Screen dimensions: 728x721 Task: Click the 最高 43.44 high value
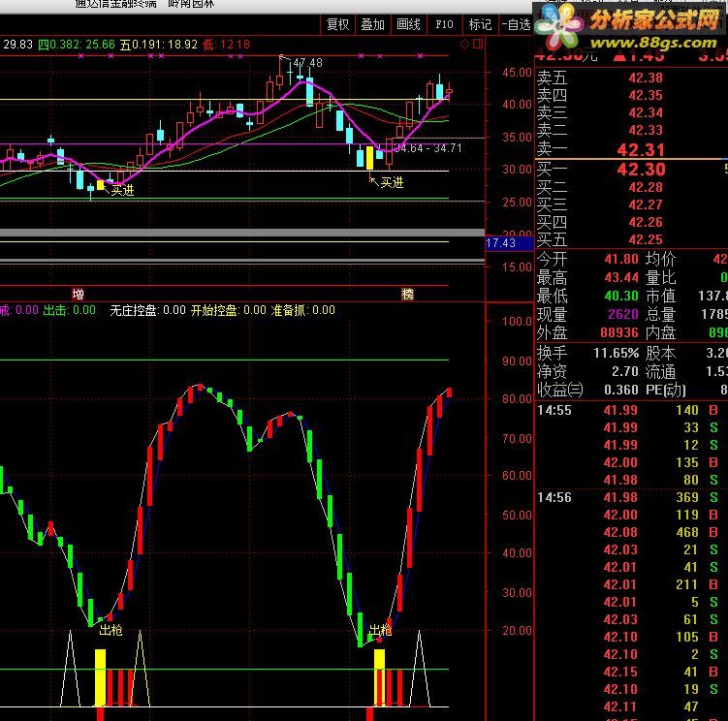pos(621,277)
